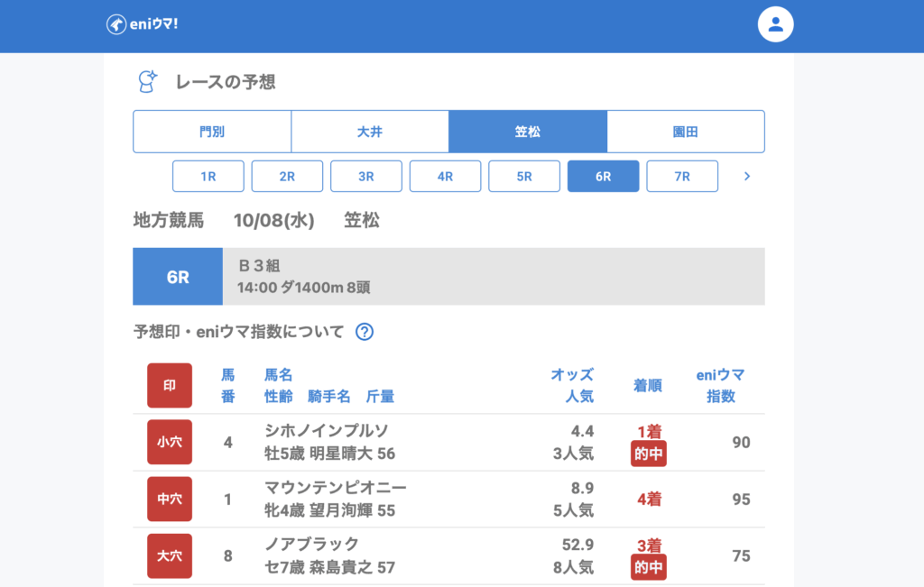Click the race prediction head icon
Viewport: 924px width, 587px height.
pyautogui.click(x=147, y=82)
